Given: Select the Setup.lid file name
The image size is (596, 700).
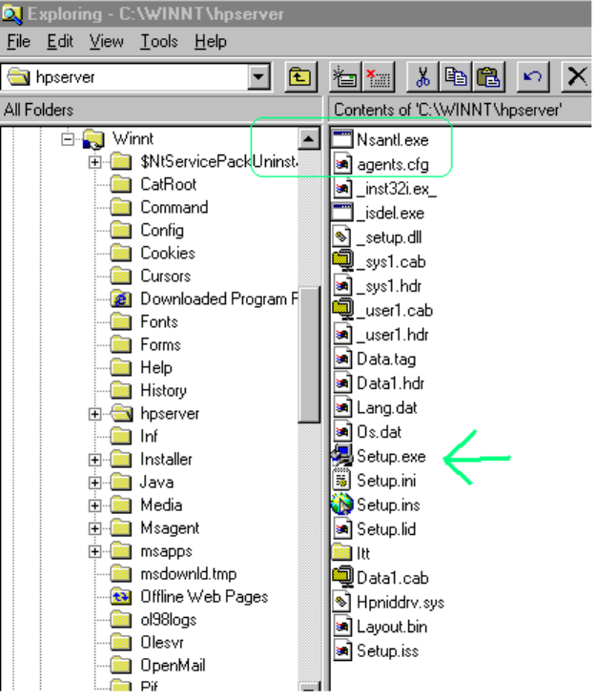Looking at the screenshot, I should [x=386, y=531].
